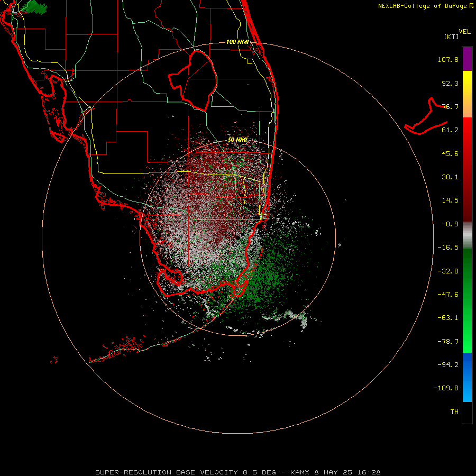Click the 8 MAY 25 16:28 timestamp
This screenshot has width=476, height=476.
click(347, 472)
